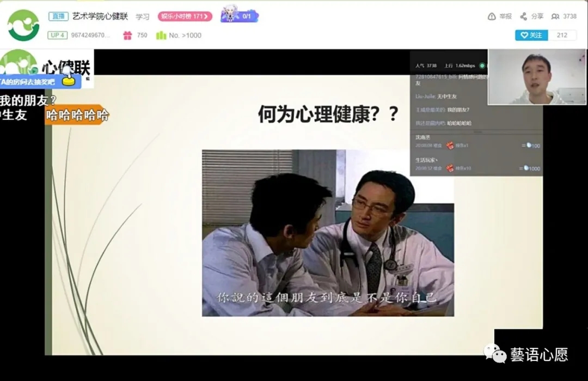Click the UP 4 level badge
This screenshot has height=381, width=588.
(x=57, y=35)
